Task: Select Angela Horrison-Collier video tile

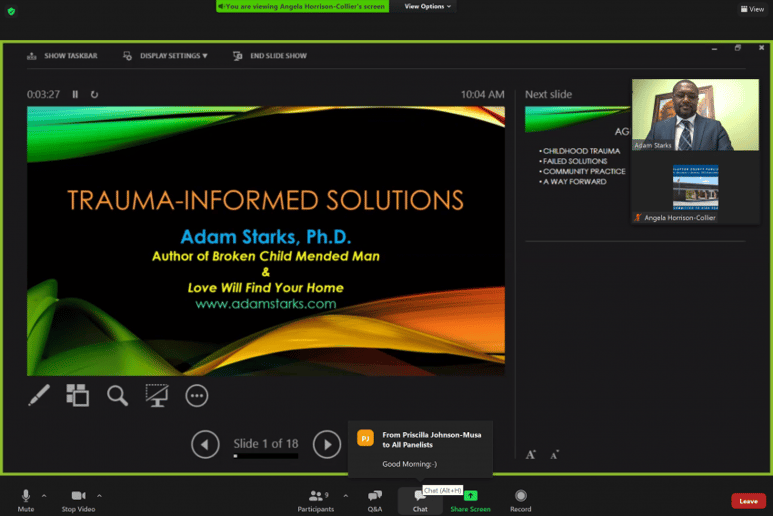Action: [x=696, y=188]
